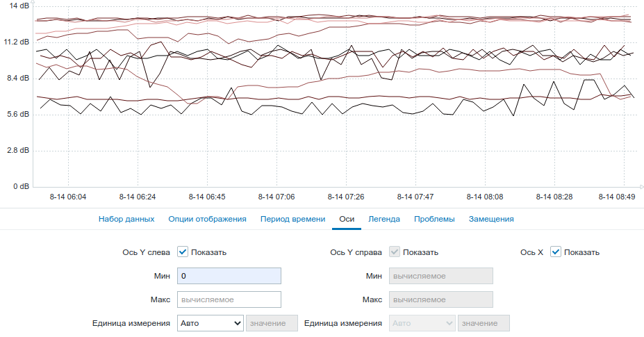
Task: Select the Оси tab
Action: coord(347,219)
